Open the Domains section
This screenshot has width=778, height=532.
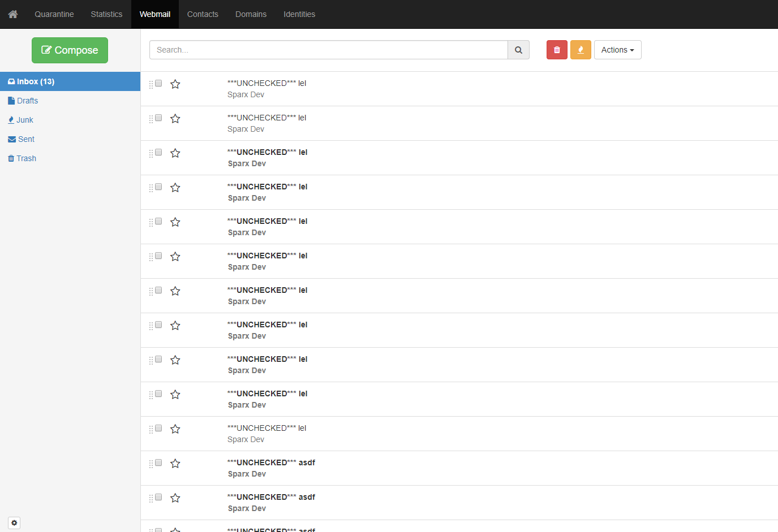pyautogui.click(x=251, y=14)
